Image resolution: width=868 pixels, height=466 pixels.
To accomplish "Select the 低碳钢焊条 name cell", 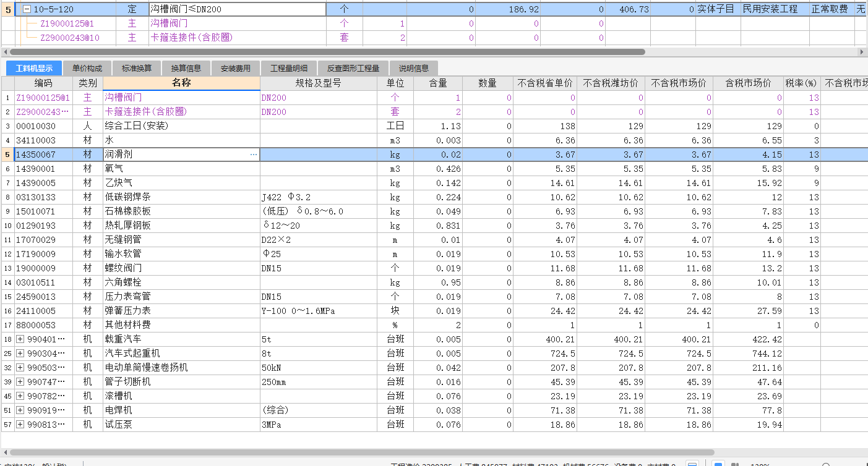I will pos(181,197).
